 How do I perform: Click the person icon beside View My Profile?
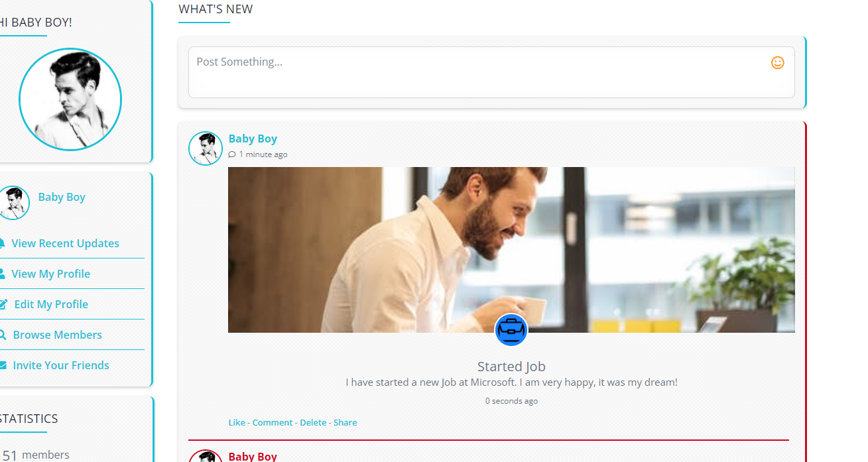[x=3, y=274]
